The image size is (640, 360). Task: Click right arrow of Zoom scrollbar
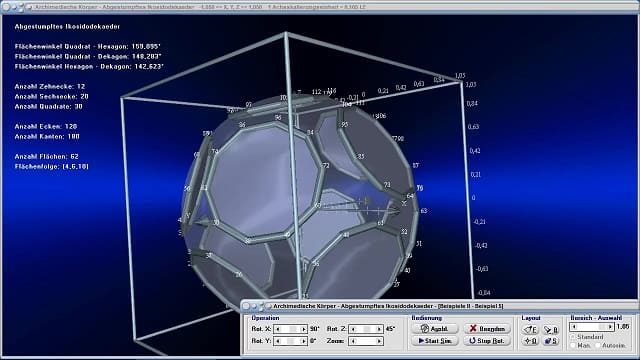pos(379,341)
